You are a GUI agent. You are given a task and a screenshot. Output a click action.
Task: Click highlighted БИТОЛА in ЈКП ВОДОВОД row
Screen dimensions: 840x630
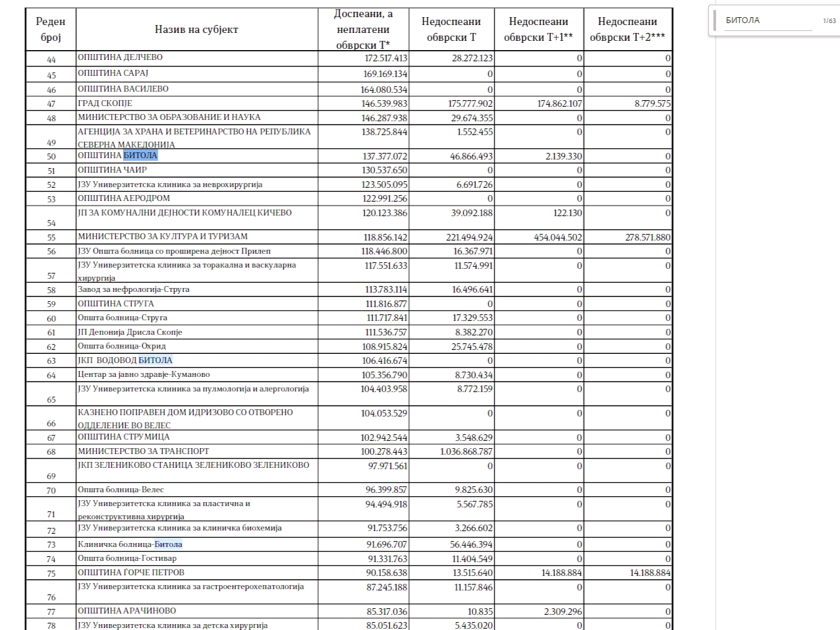pos(155,360)
